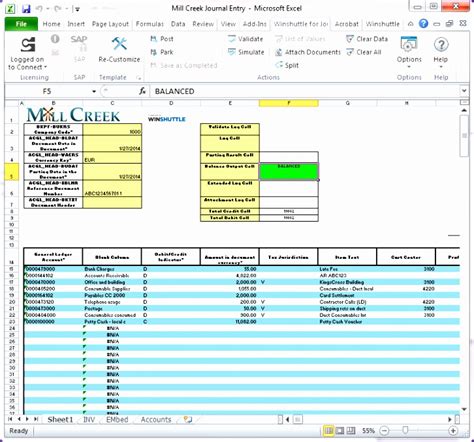Image resolution: width=474 pixels, height=442 pixels.
Task: Click the Park action icon
Action: click(x=154, y=52)
